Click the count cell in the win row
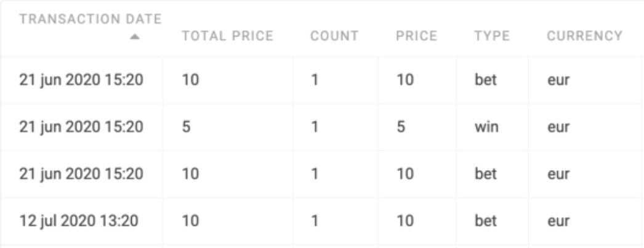The height and width of the screenshot is (248, 644). tap(315, 127)
